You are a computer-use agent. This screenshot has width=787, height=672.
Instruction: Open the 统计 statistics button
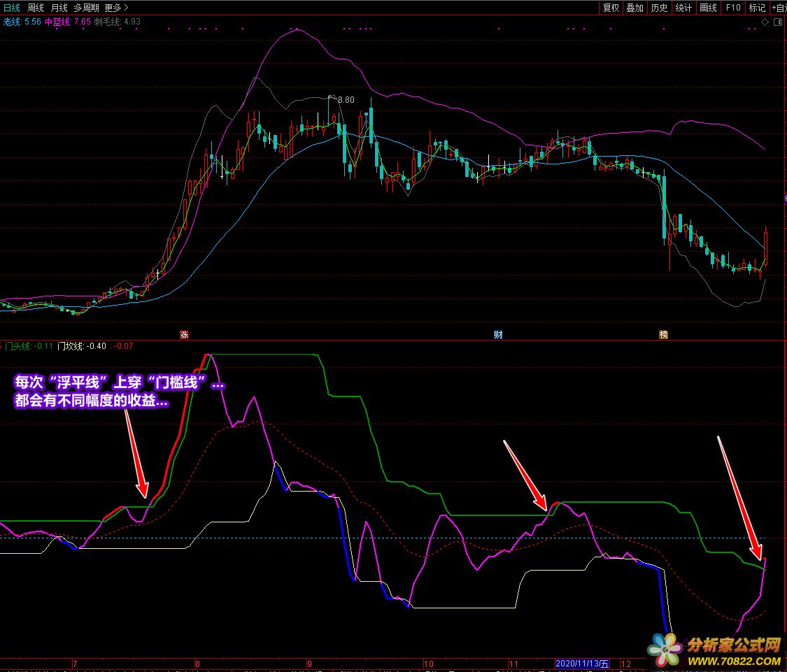tap(683, 8)
